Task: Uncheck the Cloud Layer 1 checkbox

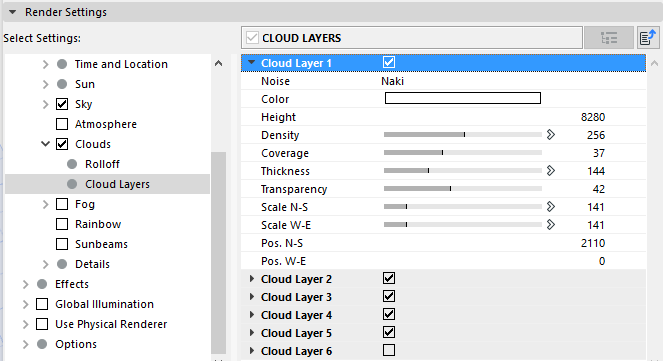Action: pos(389,63)
